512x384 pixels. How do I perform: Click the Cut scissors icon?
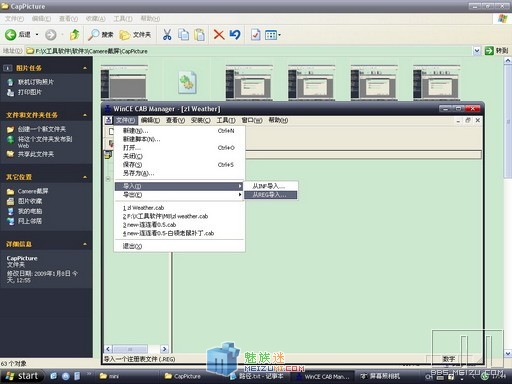pos(167,34)
